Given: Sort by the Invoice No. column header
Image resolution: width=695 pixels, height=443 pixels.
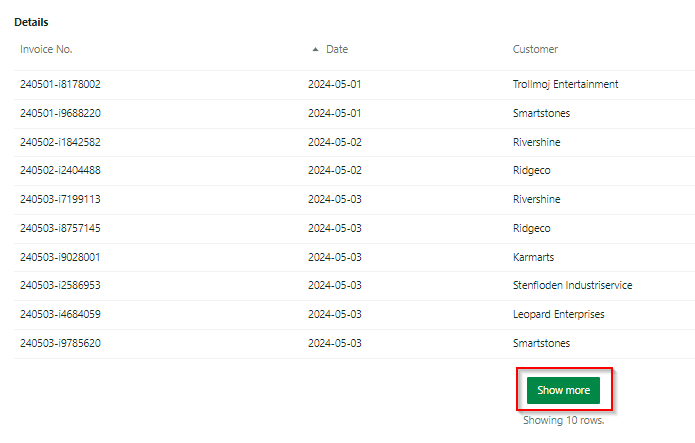Looking at the screenshot, I should click(46, 49).
